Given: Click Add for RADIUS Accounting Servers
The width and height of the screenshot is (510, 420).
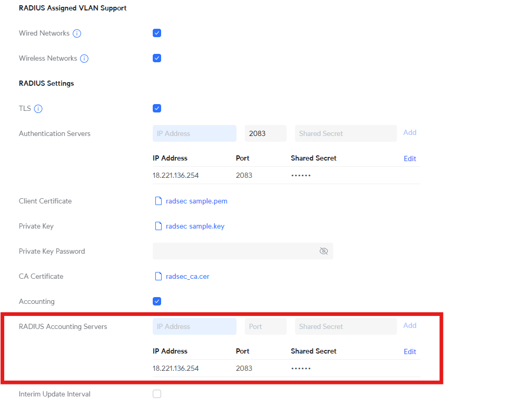Looking at the screenshot, I should click(x=410, y=326).
